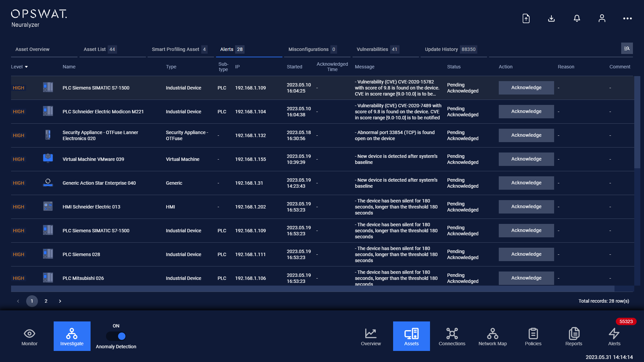644x362 pixels.
Task: Open the Overview section
Action: click(x=371, y=337)
